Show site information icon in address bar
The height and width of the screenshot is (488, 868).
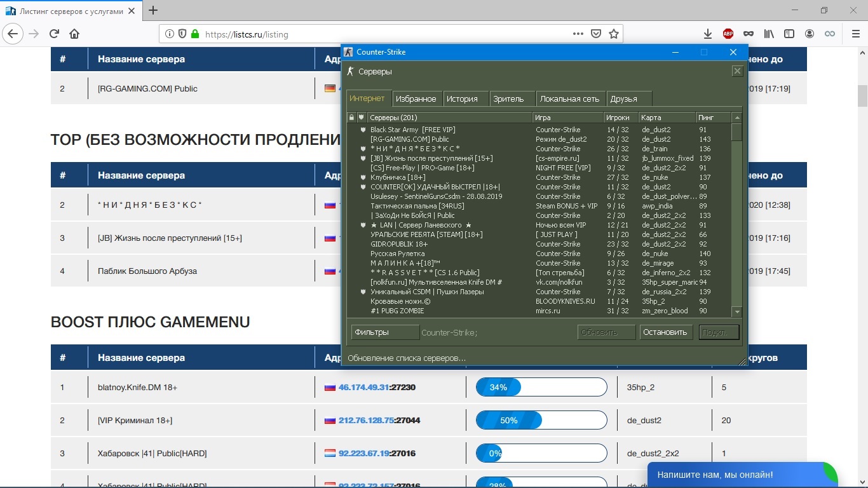pos(170,34)
